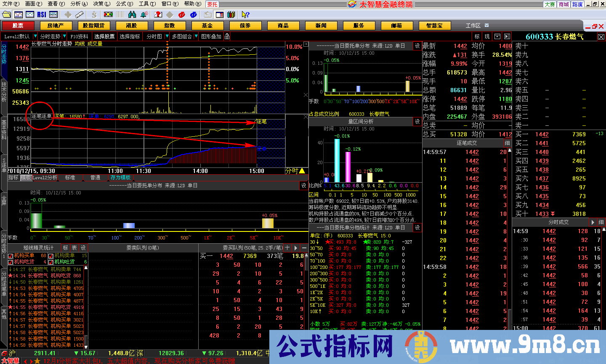606x364 pixels.
Task: Click the books library toolbar icon
Action: pos(231,15)
